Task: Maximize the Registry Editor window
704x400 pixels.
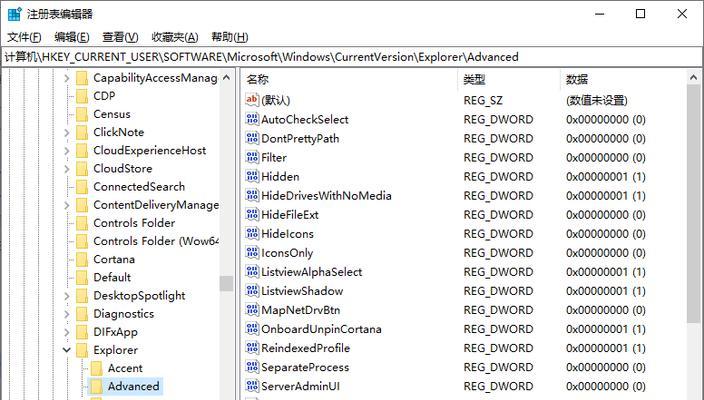Action: 641,14
